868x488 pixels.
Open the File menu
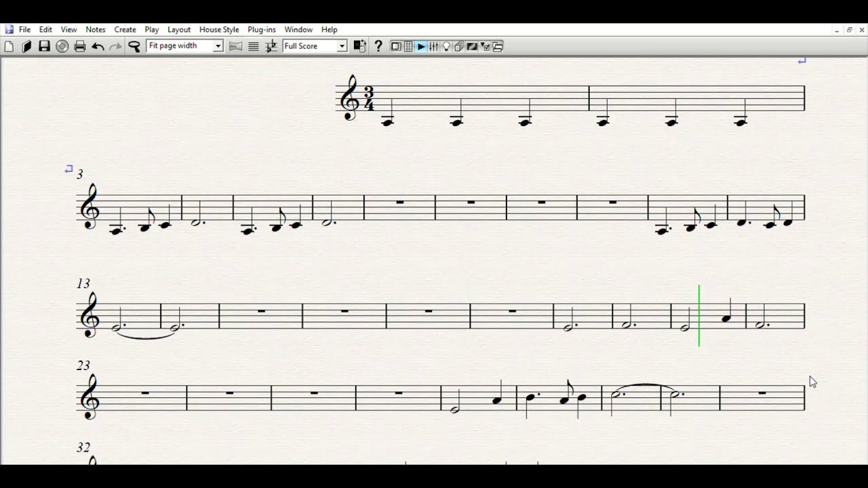pyautogui.click(x=24, y=30)
